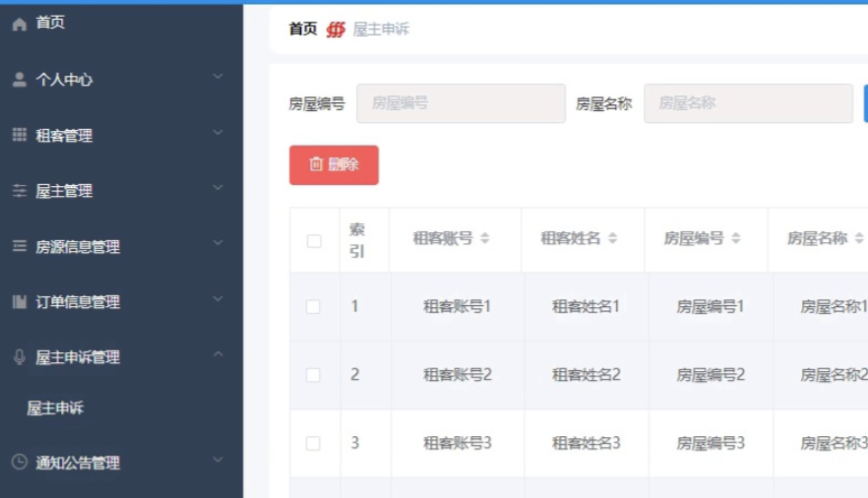The image size is (868, 498).
Task: Click cell 房屋编号3
Action: click(x=711, y=443)
